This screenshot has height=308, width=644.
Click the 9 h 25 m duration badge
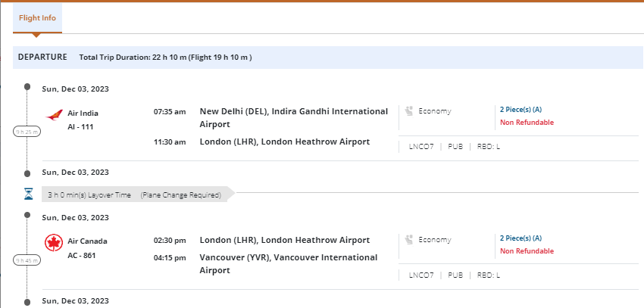27,132
